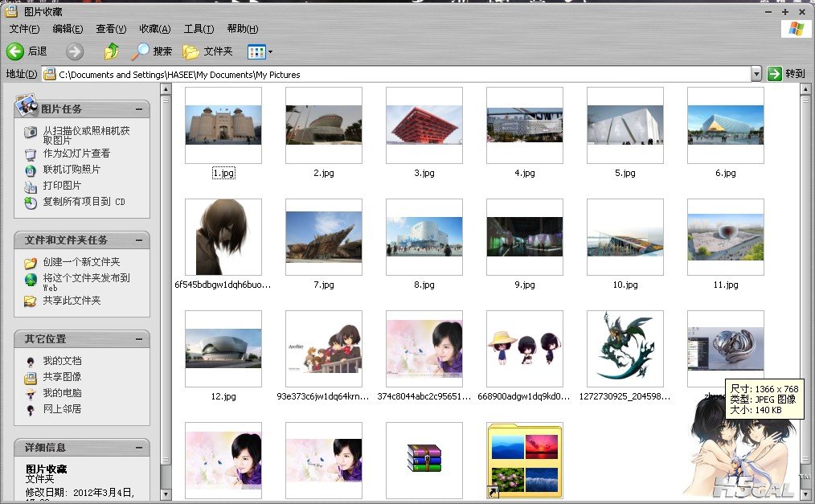The width and height of the screenshot is (815, 504).
Task: Collapse the 图片任务 panel
Action: coord(139,109)
